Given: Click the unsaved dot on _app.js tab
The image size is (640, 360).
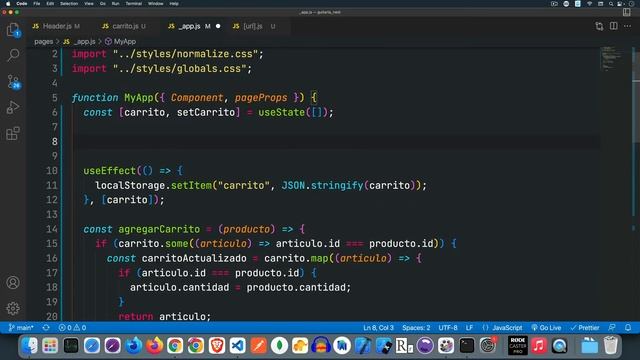Looking at the screenshot, I should (x=218, y=26).
